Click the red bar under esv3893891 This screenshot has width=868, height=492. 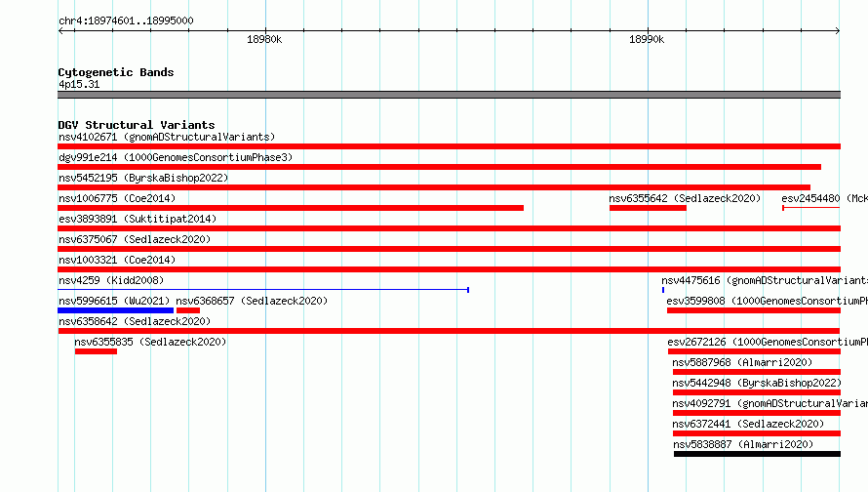click(x=449, y=228)
